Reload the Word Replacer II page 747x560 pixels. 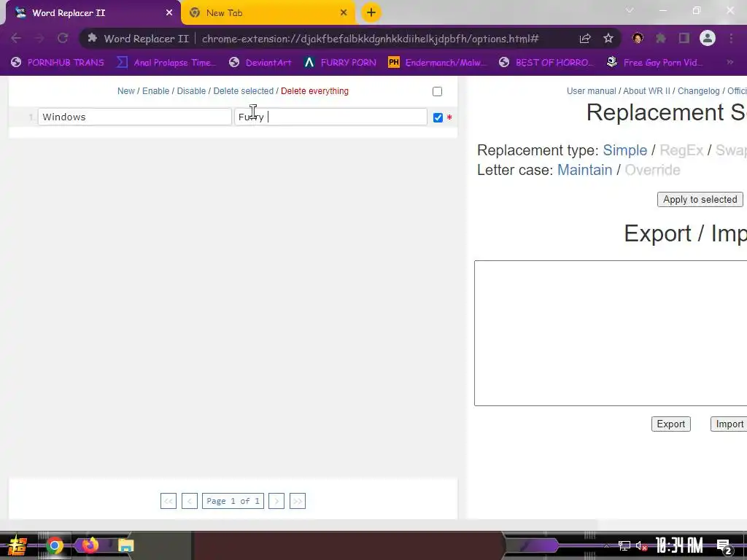coord(63,38)
